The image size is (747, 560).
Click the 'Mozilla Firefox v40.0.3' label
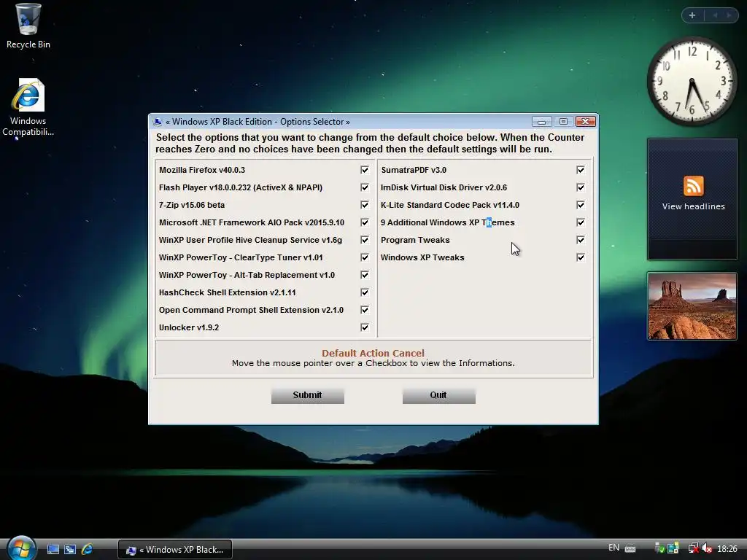point(202,170)
